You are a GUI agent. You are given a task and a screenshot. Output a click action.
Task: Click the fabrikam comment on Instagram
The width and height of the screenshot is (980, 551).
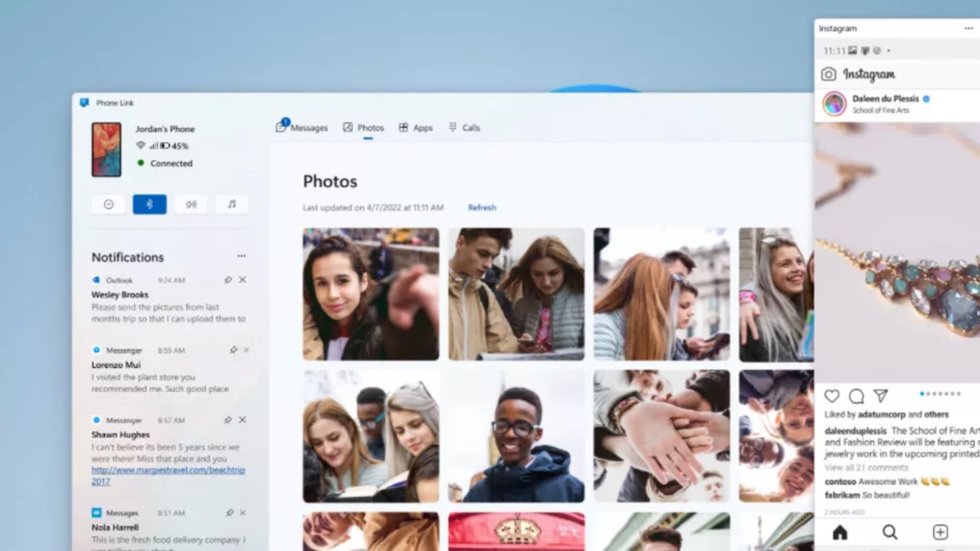pyautogui.click(x=867, y=495)
